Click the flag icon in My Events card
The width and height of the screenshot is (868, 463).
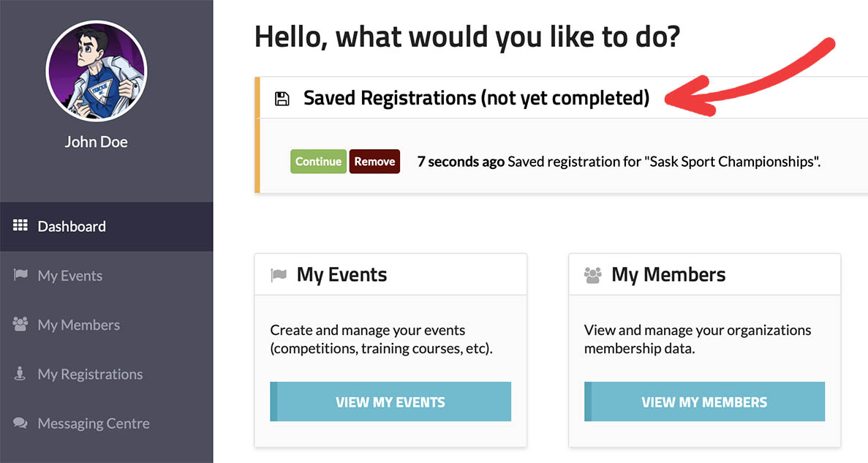tap(278, 275)
